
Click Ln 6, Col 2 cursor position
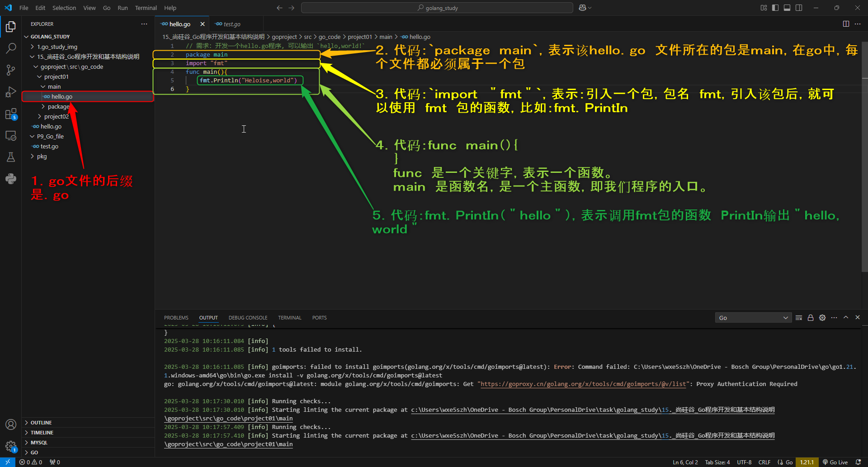tap(685, 462)
